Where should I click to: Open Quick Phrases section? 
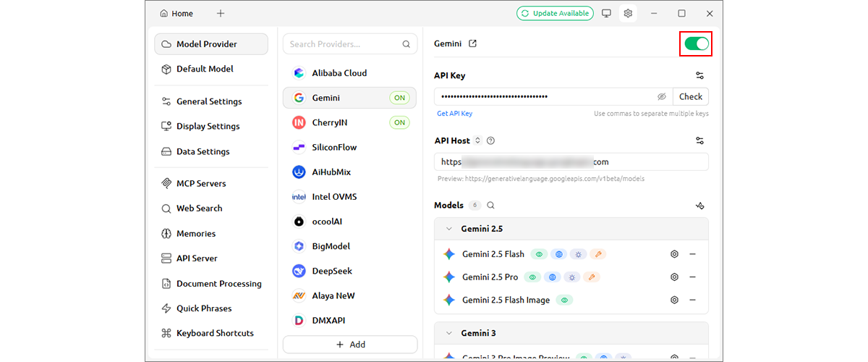click(211, 308)
